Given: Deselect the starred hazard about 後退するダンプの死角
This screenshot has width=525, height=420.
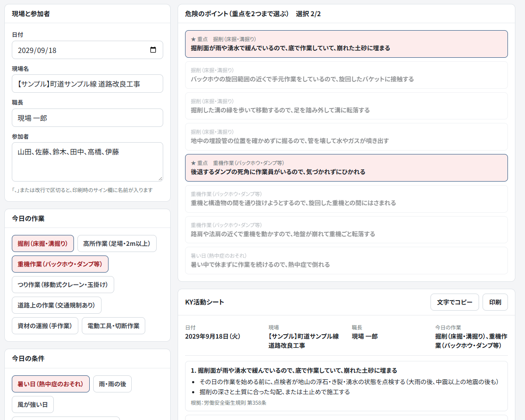Looking at the screenshot, I should [346, 168].
